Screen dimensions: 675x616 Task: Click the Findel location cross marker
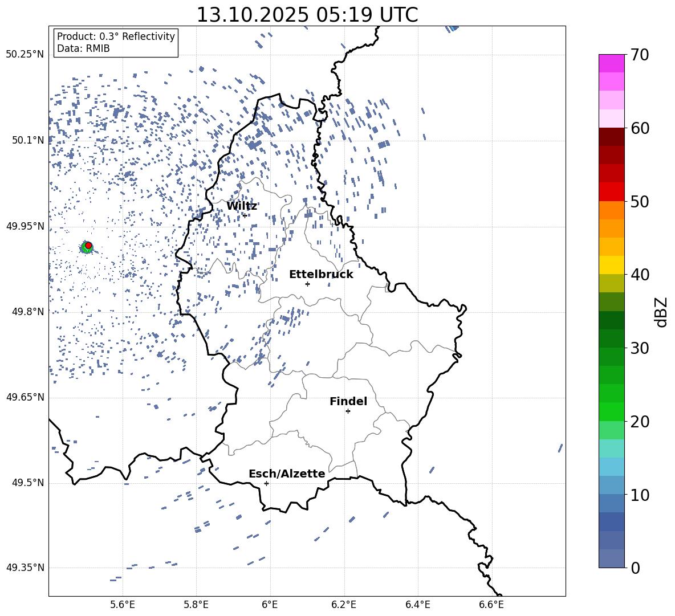tap(348, 411)
